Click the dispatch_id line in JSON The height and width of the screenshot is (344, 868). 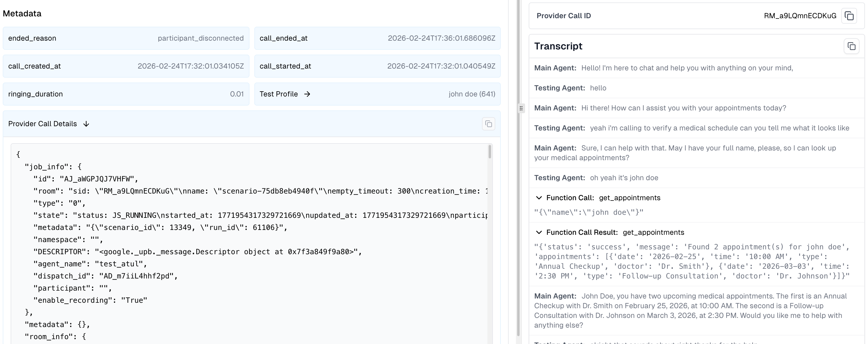[x=105, y=276]
